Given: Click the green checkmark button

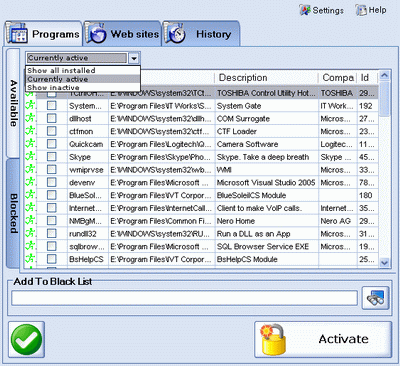Looking at the screenshot, I should click(x=26, y=340).
